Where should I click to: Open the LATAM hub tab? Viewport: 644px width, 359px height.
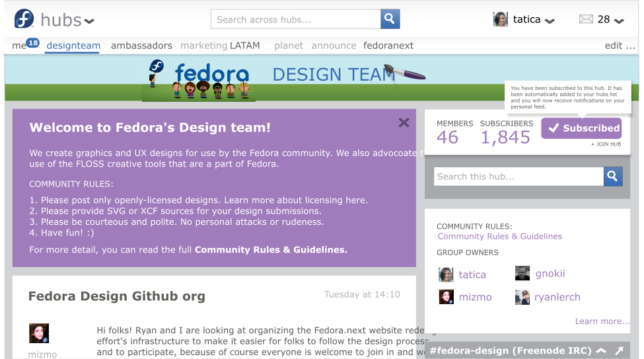tap(245, 46)
